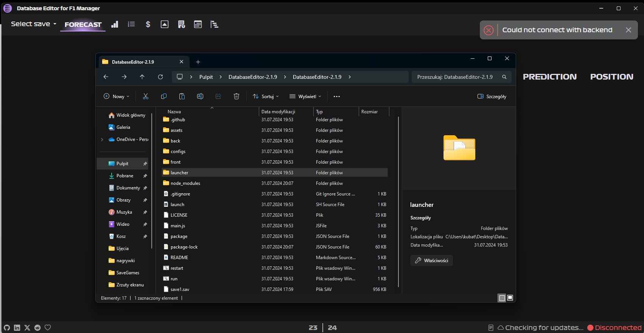Click the Paste clipboard icon in Explorer toolbar
Screen dimensions: 644x333
point(182,96)
